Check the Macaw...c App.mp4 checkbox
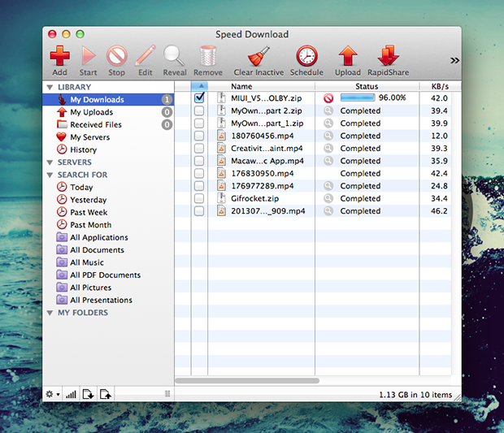This screenshot has height=433, width=504. click(199, 161)
